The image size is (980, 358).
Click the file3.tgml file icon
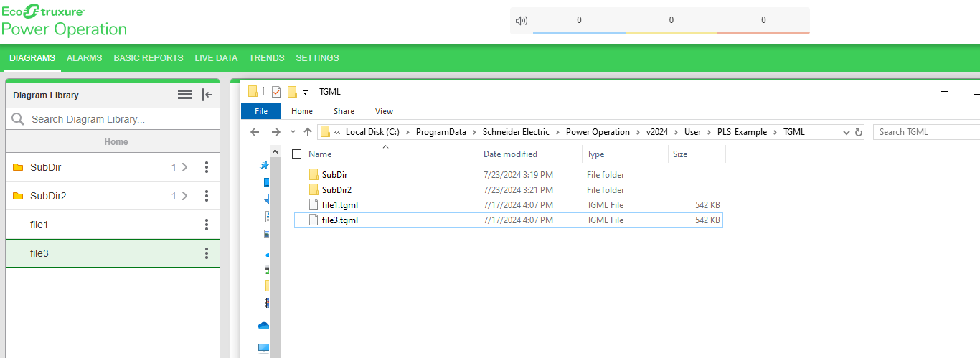[x=314, y=220]
